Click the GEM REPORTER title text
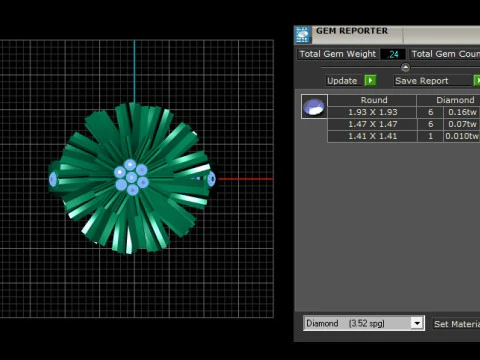The width and height of the screenshot is (480, 360). tap(352, 31)
